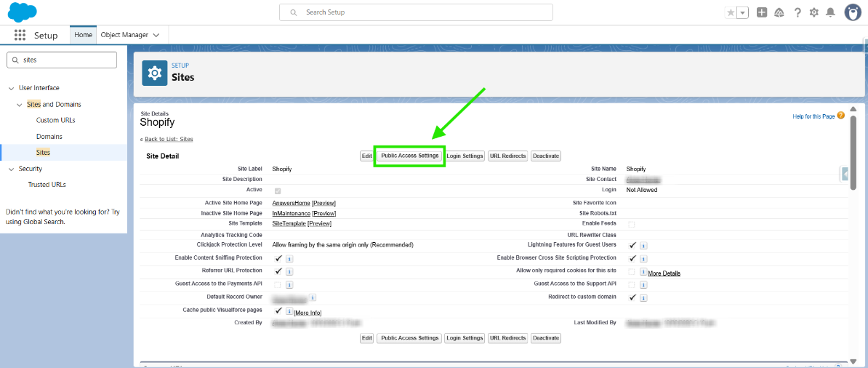Open the Object Manager tab chevron menu
The width and height of the screenshot is (868, 368).
click(x=156, y=35)
